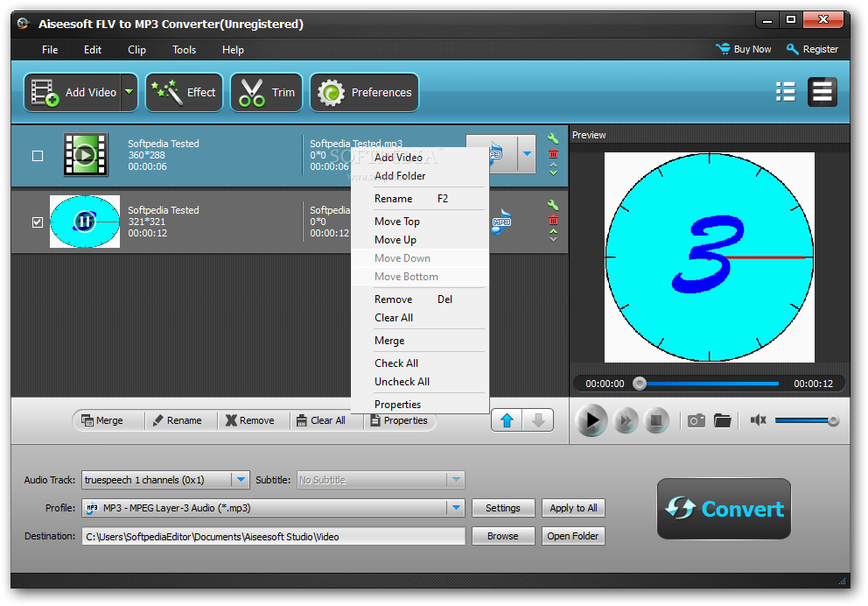Open Preferences from the toolbar

[x=364, y=93]
